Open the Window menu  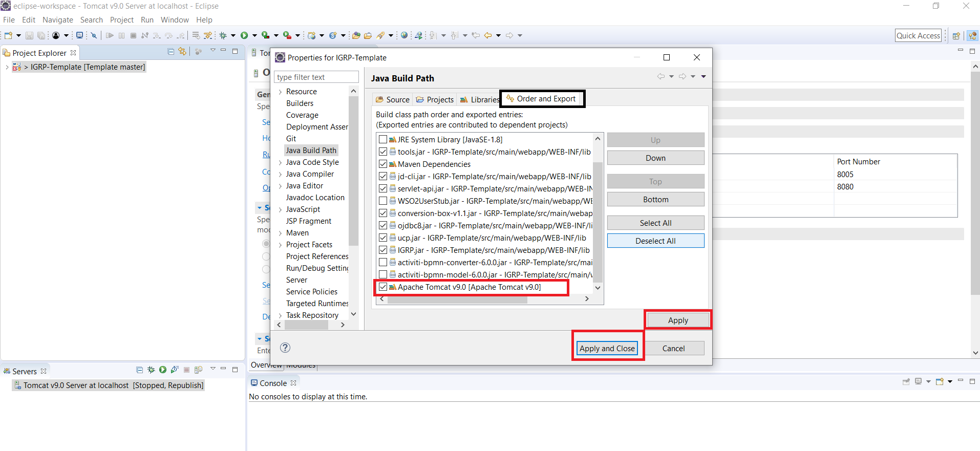175,20
